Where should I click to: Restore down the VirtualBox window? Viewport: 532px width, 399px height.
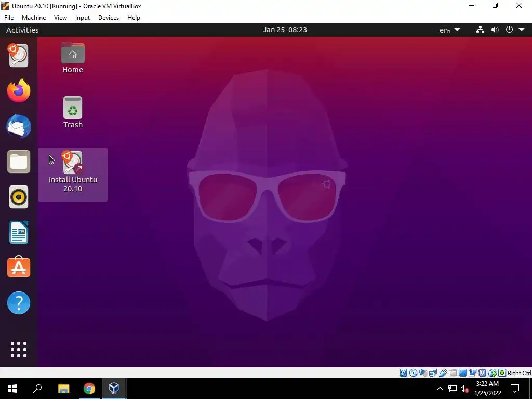[495, 5]
